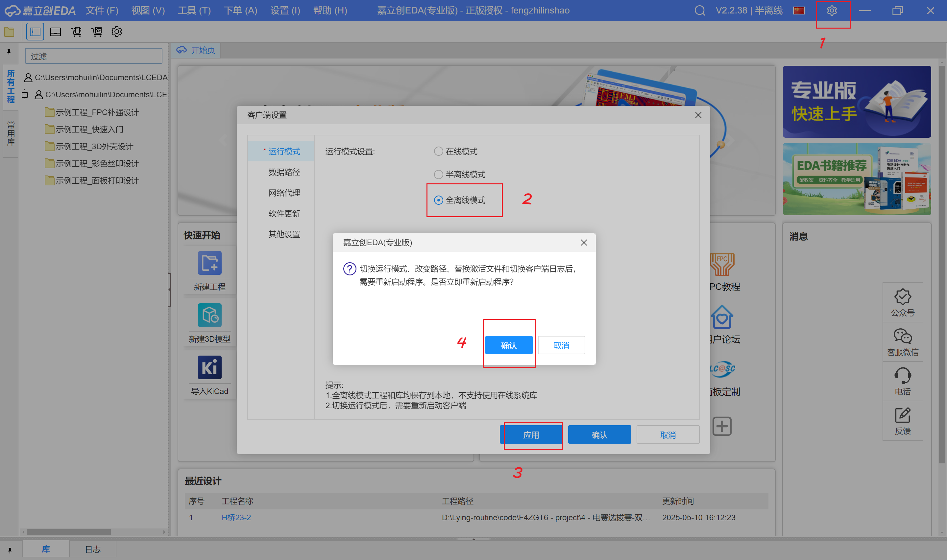Click the left panel collapse handle
Screen dimensions: 947x560
coord(169,290)
